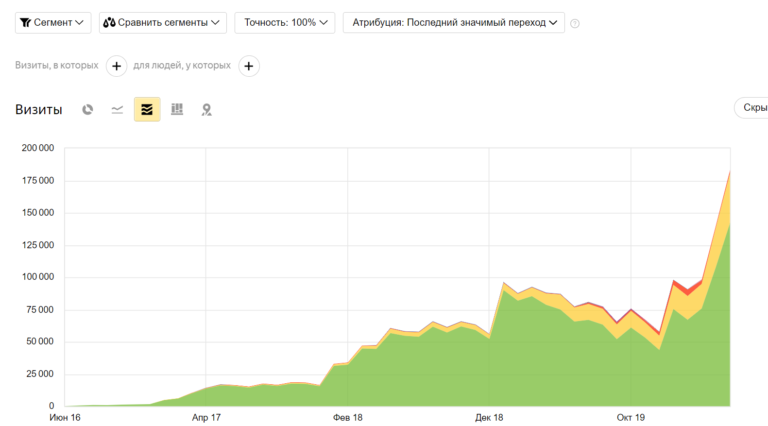Open the Сегмент dropdown

click(x=53, y=22)
